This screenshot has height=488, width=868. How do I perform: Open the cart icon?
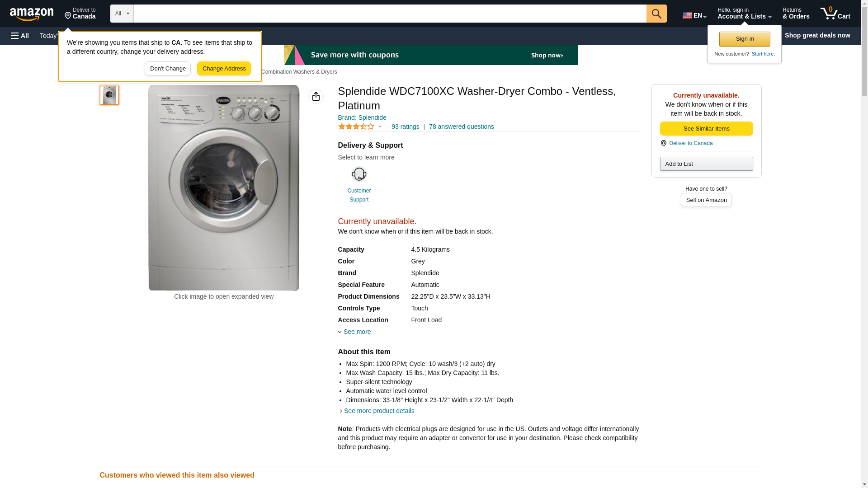point(835,14)
